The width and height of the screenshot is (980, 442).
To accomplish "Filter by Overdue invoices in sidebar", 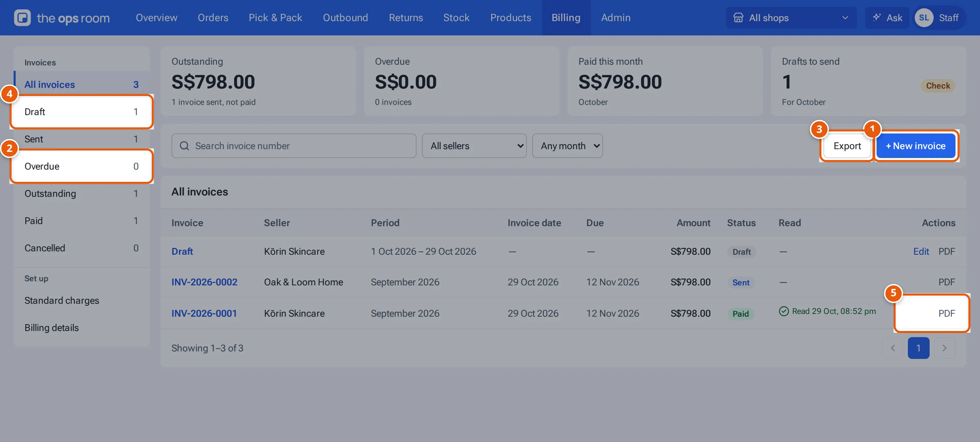I will (x=81, y=167).
